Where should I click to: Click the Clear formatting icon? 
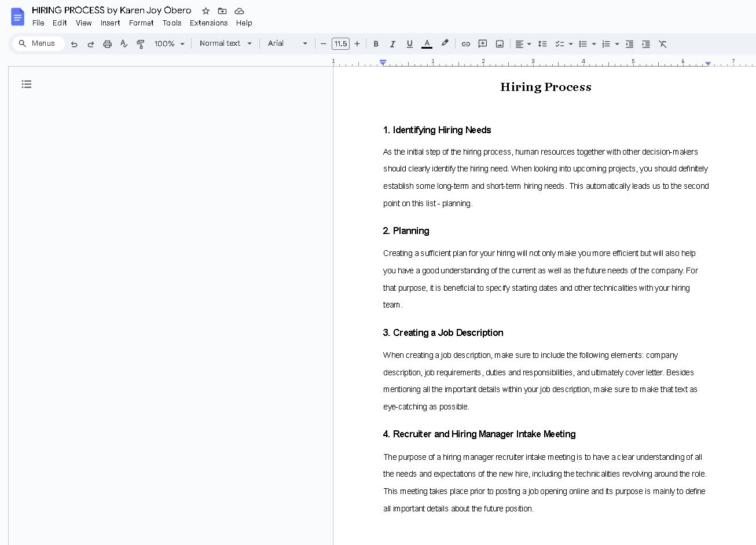[663, 44]
